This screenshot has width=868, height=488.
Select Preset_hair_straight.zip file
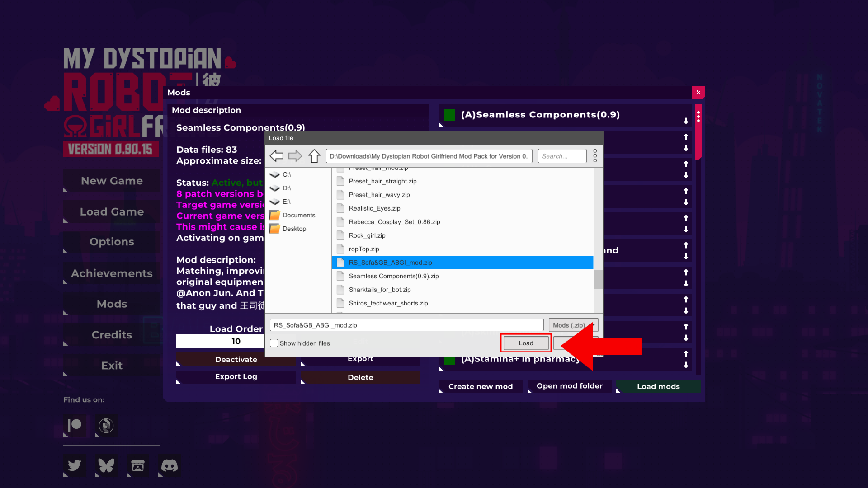click(462, 181)
